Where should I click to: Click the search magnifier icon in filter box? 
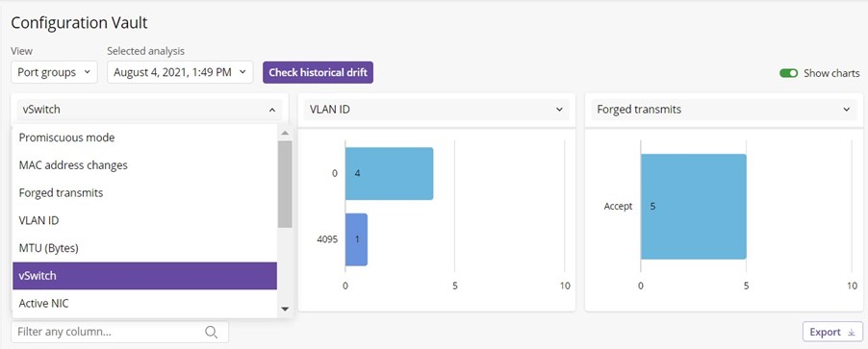pyautogui.click(x=211, y=332)
